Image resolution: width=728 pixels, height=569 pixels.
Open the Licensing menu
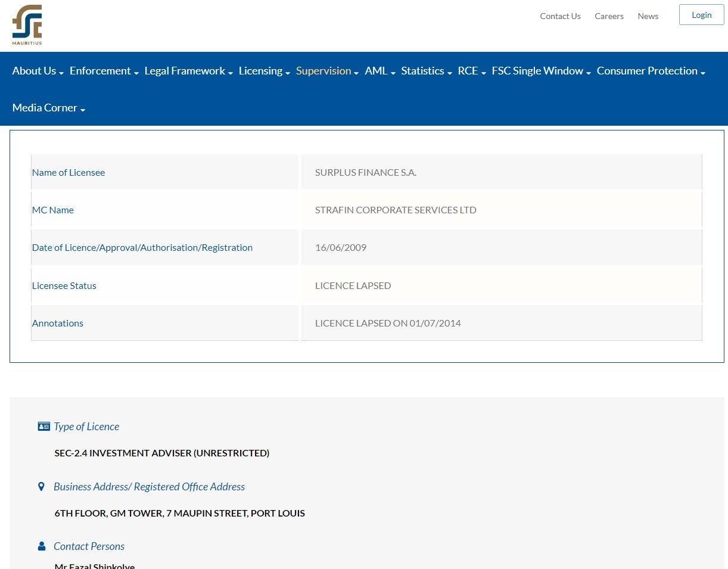click(x=265, y=71)
